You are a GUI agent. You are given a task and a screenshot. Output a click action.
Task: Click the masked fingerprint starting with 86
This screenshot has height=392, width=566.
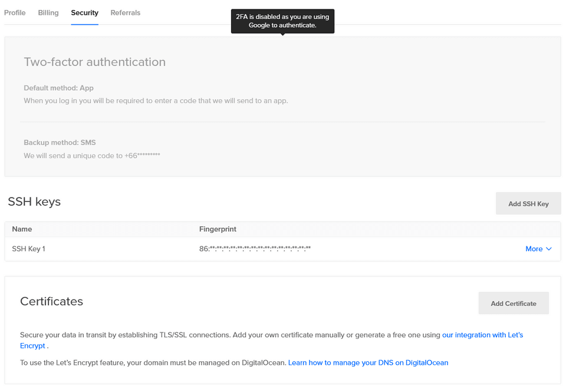coord(255,249)
